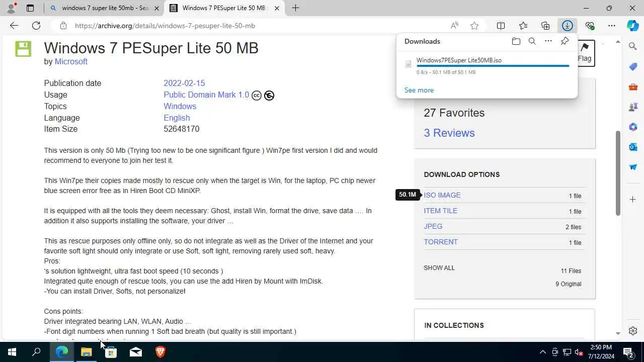Open Browser essentials icon
Viewport: 644px width, 362px height.
[x=590, y=26]
